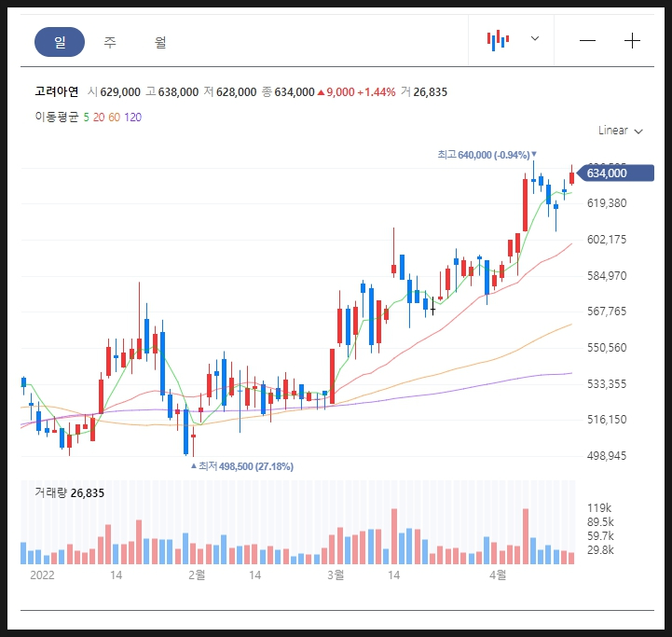This screenshot has height=637, width=672.
Task: Click the opening price 629,000 value
Action: click(x=120, y=91)
